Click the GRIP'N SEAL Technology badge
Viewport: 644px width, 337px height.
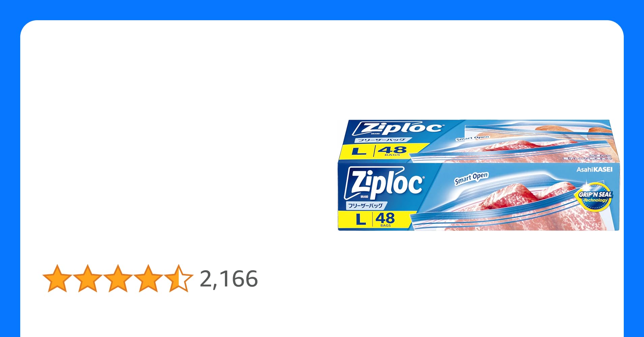click(x=595, y=197)
